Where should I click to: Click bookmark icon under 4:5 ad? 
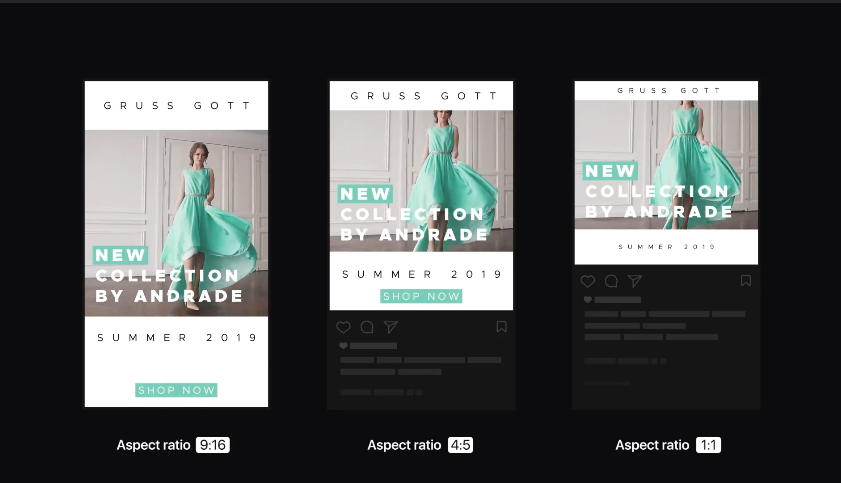(x=501, y=326)
